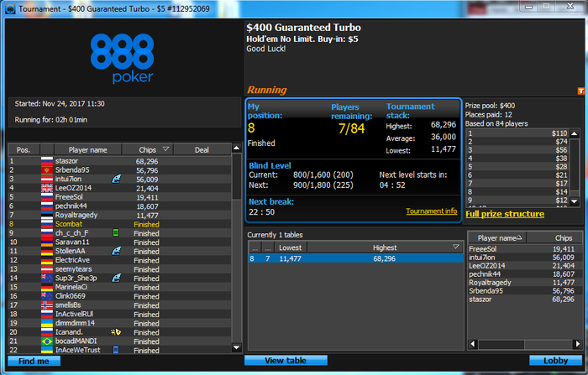The width and height of the screenshot is (588, 375).
Task: Sort left player list by Chips header
Action: 148,150
